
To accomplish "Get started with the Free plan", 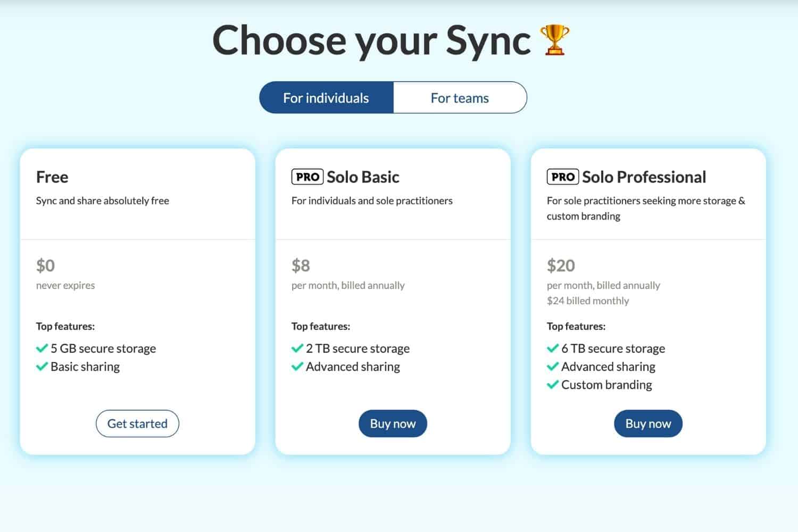I will point(137,423).
